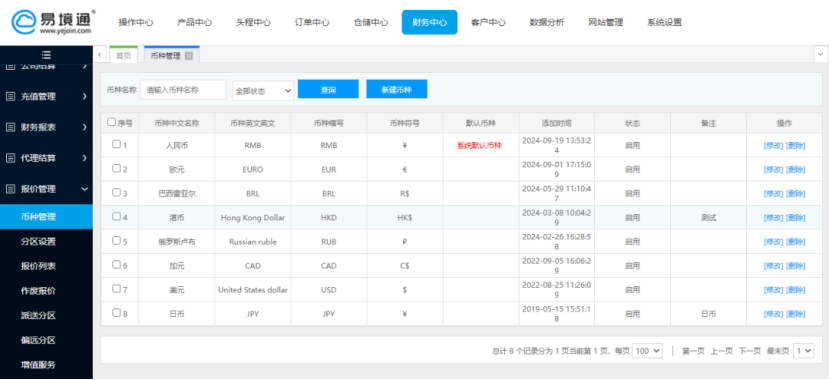830x380 pixels.
Task: Click the 新建币种 button
Action: point(396,89)
